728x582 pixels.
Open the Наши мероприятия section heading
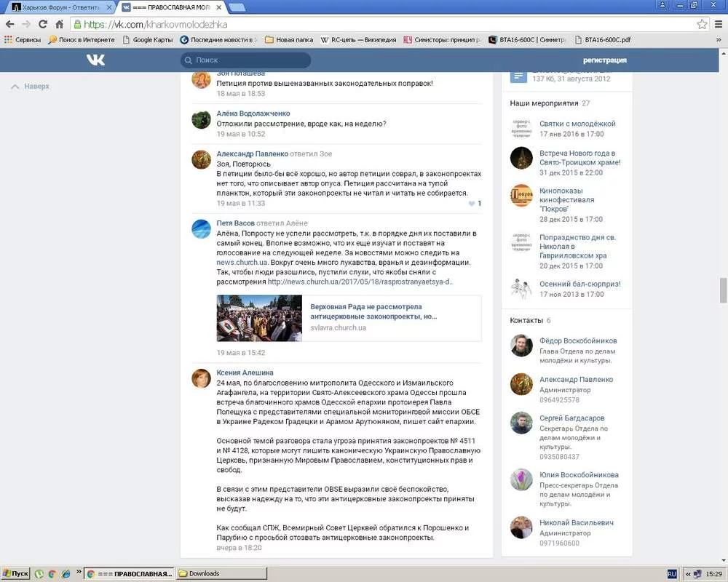pyautogui.click(x=544, y=103)
